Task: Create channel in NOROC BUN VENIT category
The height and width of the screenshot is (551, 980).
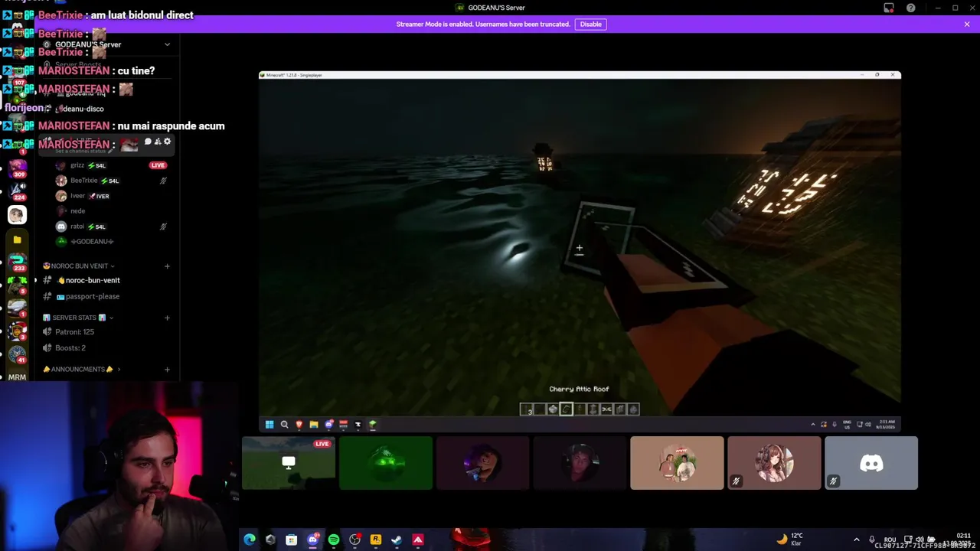Action: [x=167, y=266]
